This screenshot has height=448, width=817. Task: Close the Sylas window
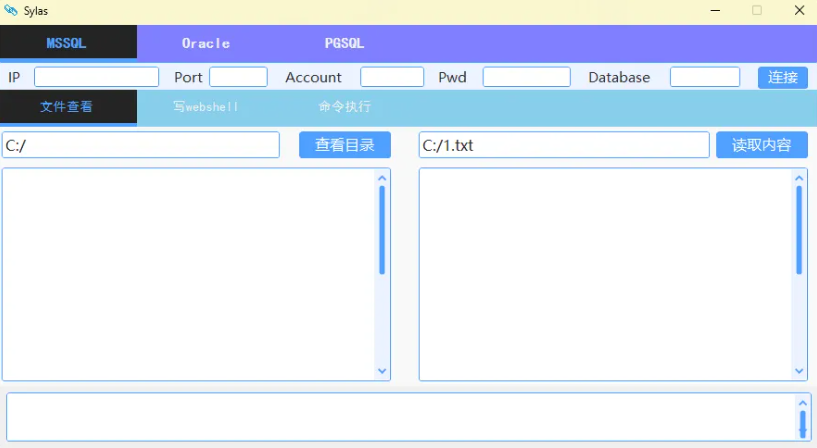799,10
